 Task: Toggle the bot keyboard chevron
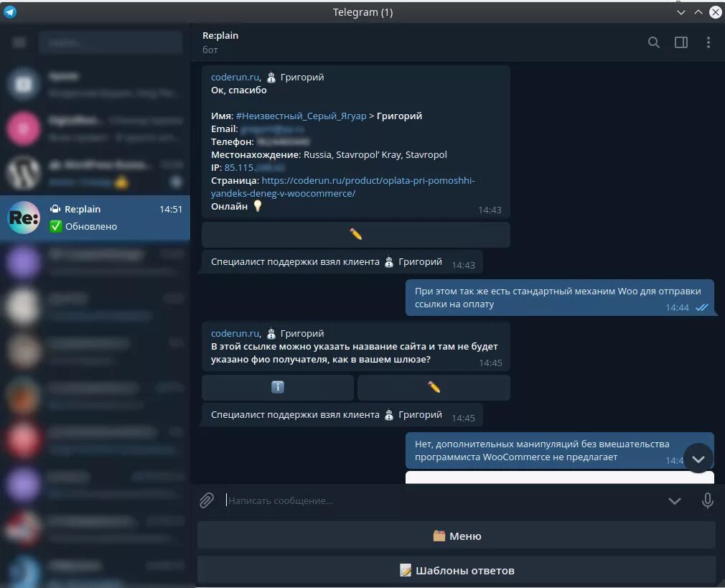[x=675, y=500]
